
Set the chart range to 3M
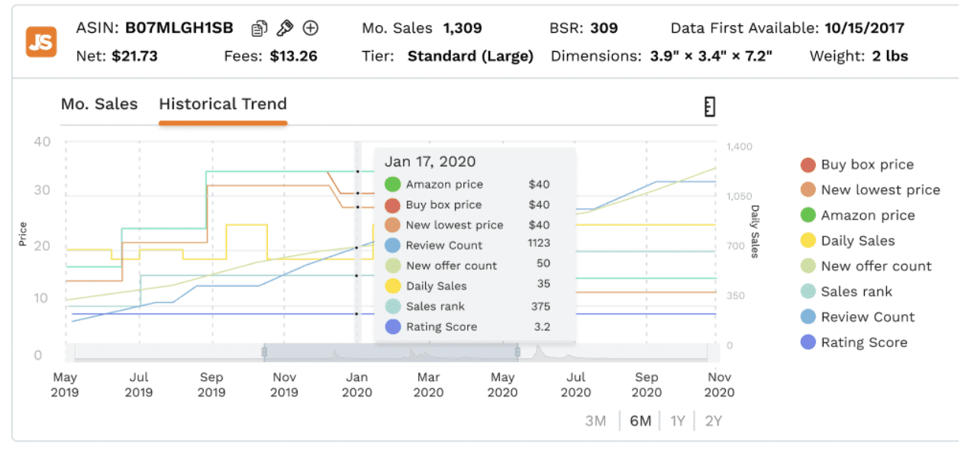[x=595, y=421]
